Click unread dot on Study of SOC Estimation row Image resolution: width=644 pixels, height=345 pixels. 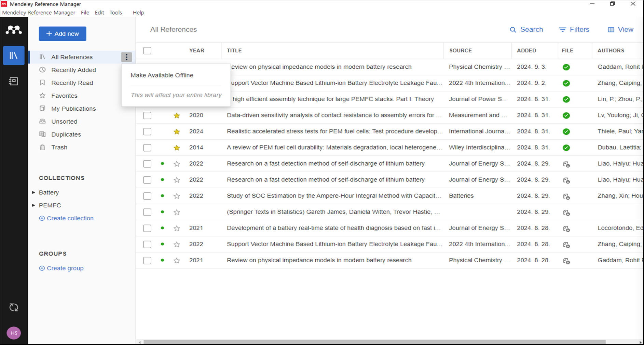(x=162, y=196)
